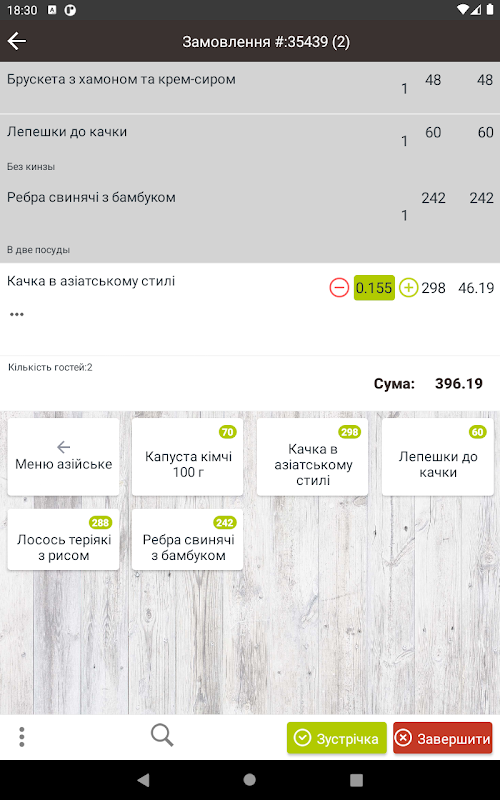The width and height of the screenshot is (500, 800).
Task: Tap the Без кинзы comment
Action: point(31,167)
